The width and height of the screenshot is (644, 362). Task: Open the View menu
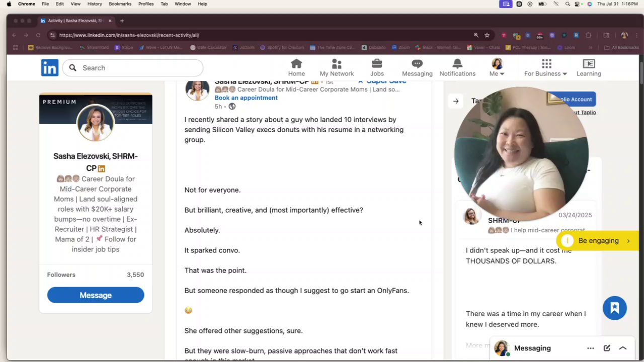[x=75, y=4]
